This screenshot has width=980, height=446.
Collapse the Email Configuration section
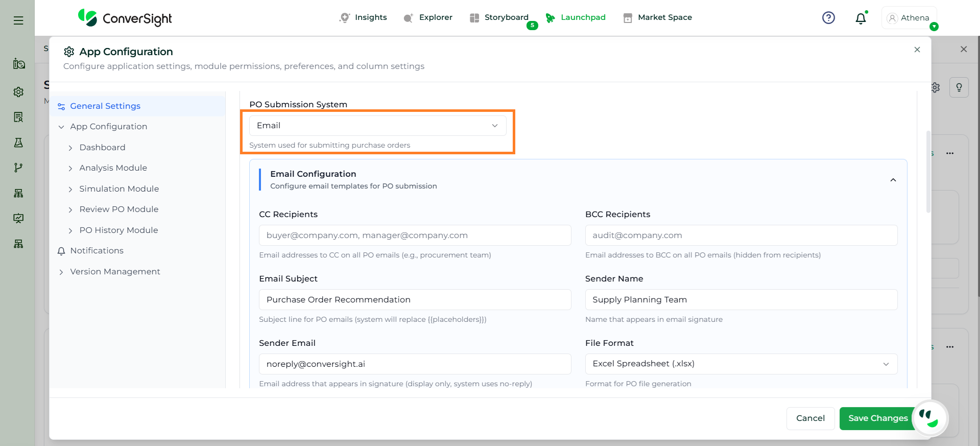pyautogui.click(x=893, y=180)
